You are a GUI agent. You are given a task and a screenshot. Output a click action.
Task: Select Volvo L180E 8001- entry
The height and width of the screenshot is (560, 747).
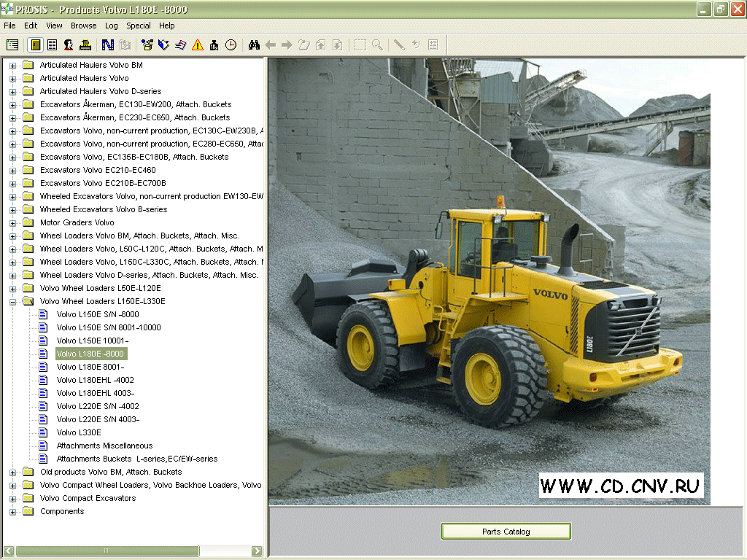(x=90, y=367)
